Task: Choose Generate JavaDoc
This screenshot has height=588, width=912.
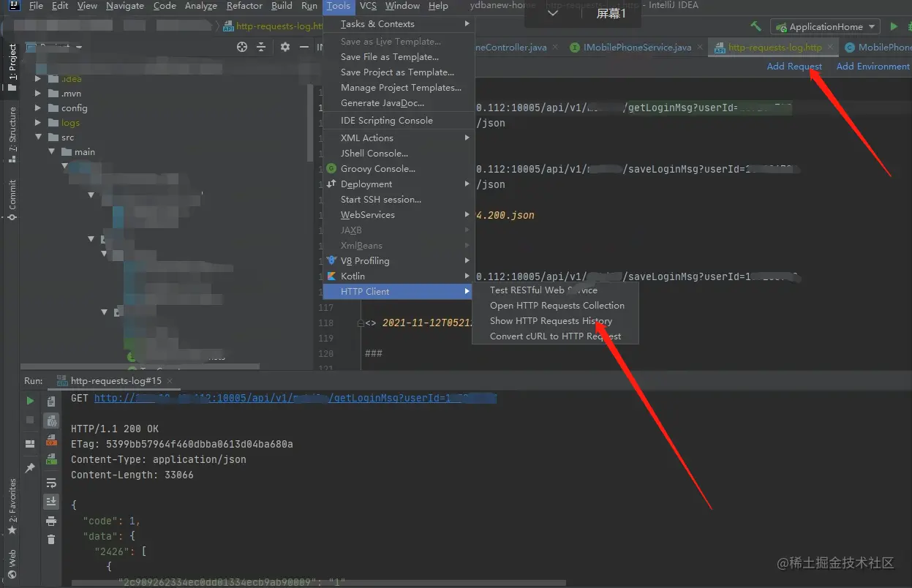Action: click(x=399, y=102)
